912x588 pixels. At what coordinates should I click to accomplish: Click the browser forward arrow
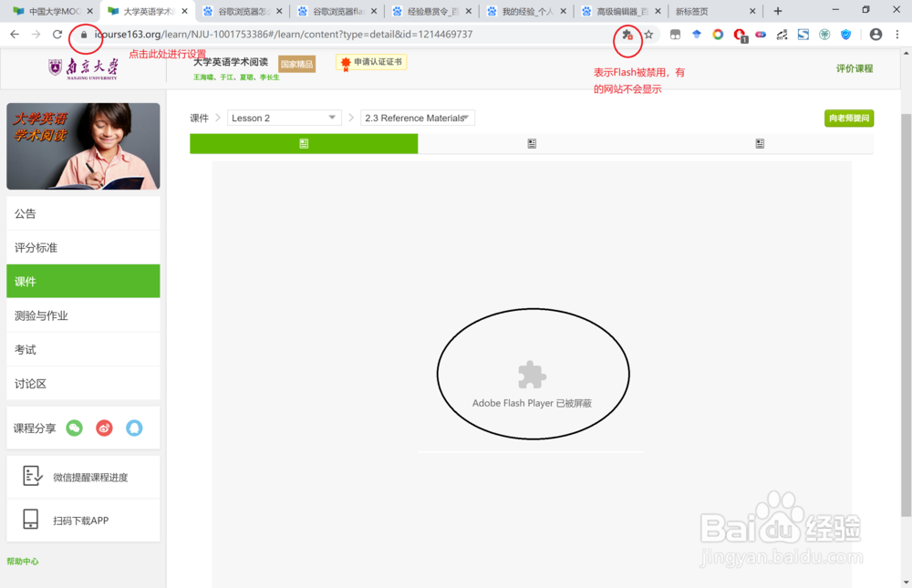click(36, 35)
